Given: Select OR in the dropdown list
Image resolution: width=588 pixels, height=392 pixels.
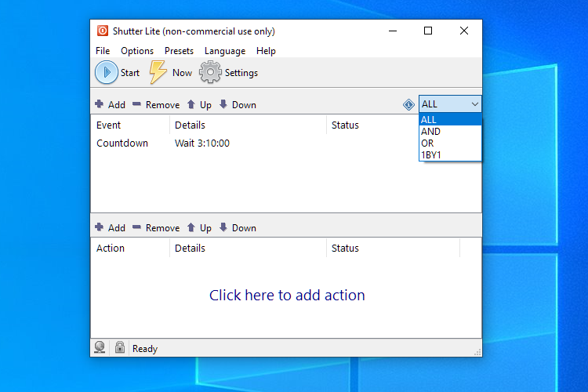Looking at the screenshot, I should [450, 143].
